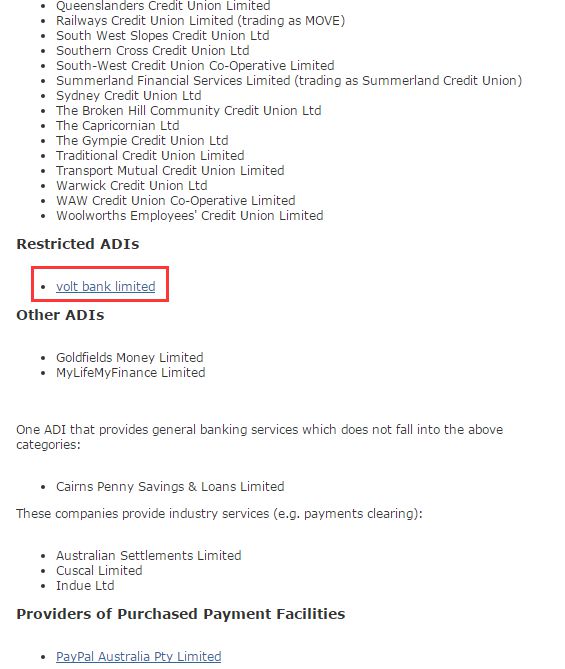The image size is (565, 669).
Task: Click Woolworths Employees' Credit Union Limited
Action: 189,215
